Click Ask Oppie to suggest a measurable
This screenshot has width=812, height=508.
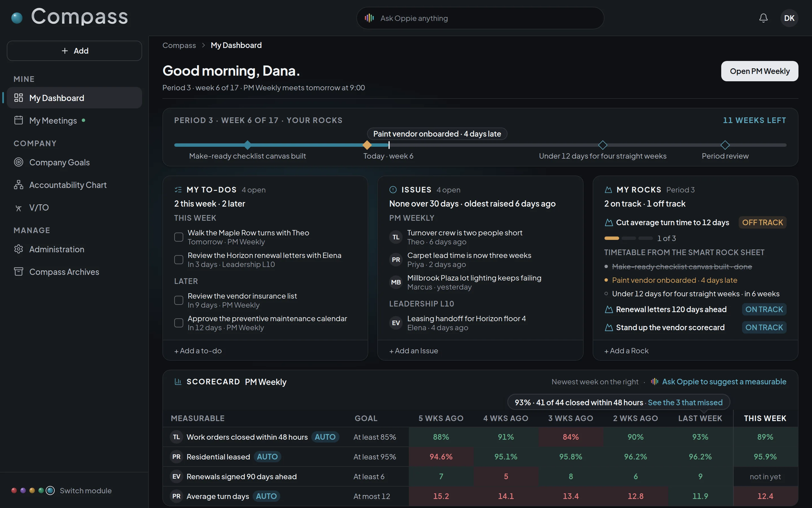(719, 382)
